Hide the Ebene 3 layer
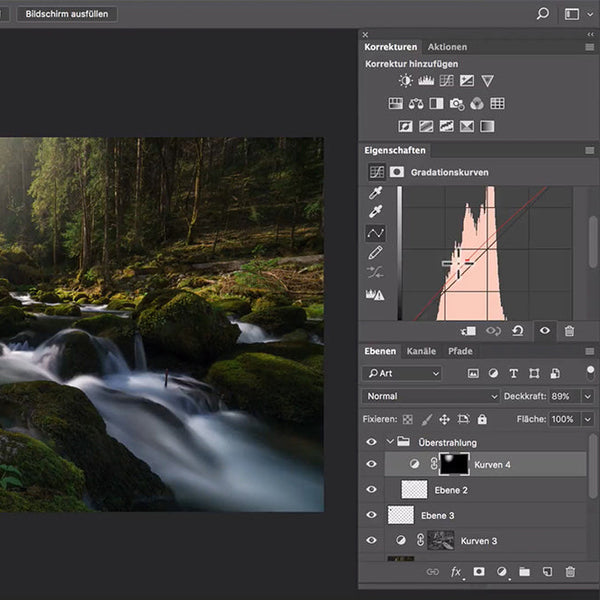Viewport: 600px width, 600px height. coord(372,515)
